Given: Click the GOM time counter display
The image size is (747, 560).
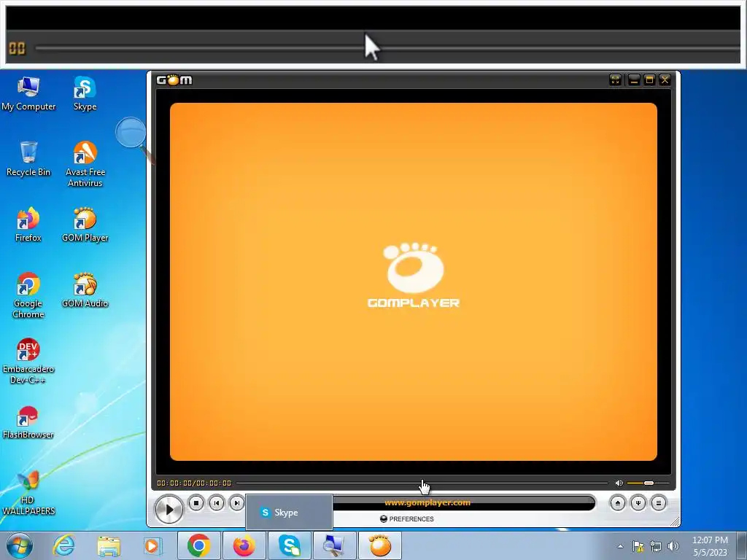Looking at the screenshot, I should pyautogui.click(x=194, y=483).
